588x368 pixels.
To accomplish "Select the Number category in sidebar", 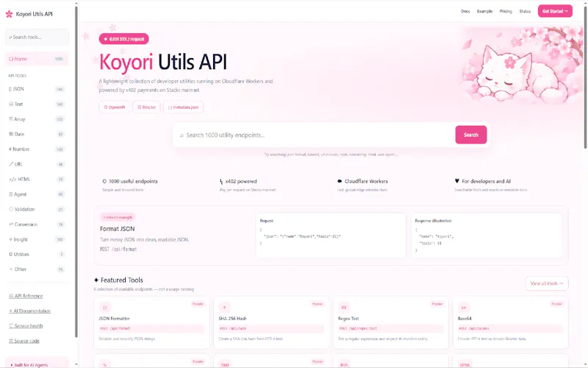I will (x=37, y=149).
